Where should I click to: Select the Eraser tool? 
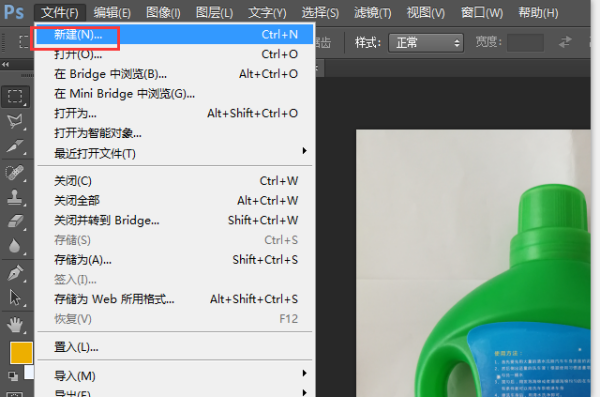tap(15, 221)
